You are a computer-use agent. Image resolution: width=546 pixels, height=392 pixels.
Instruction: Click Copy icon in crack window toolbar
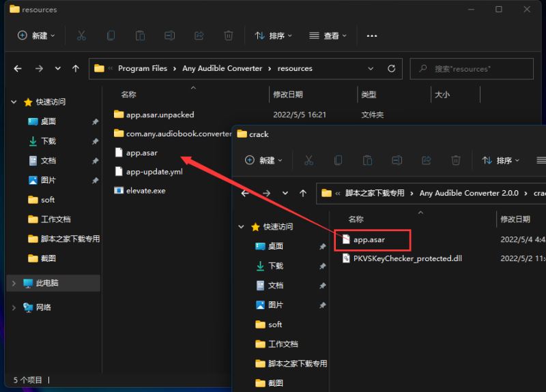click(338, 160)
